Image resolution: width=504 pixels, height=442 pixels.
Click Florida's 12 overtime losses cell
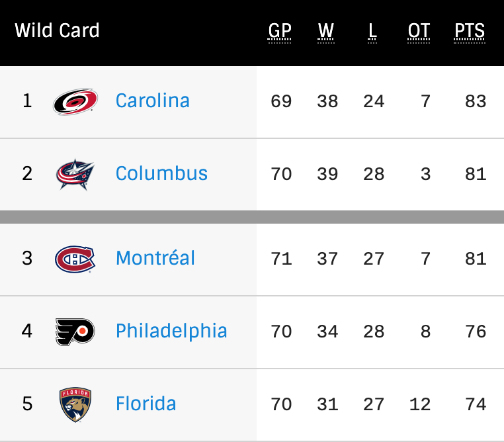tap(420, 404)
